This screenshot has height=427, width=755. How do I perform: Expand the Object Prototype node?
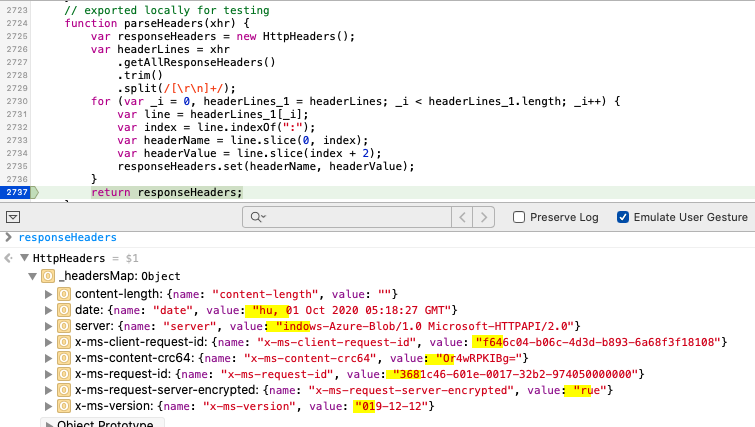(x=48, y=424)
